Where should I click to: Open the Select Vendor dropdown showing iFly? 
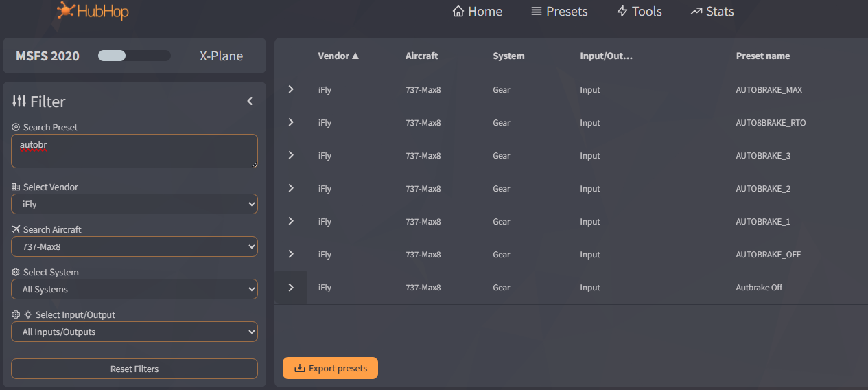[134, 204]
